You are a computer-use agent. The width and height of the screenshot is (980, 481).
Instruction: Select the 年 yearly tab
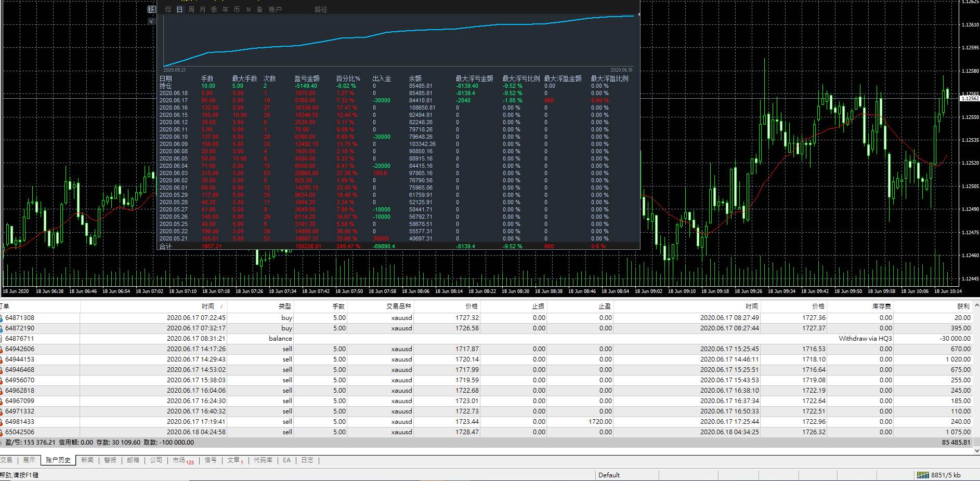pyautogui.click(x=225, y=9)
